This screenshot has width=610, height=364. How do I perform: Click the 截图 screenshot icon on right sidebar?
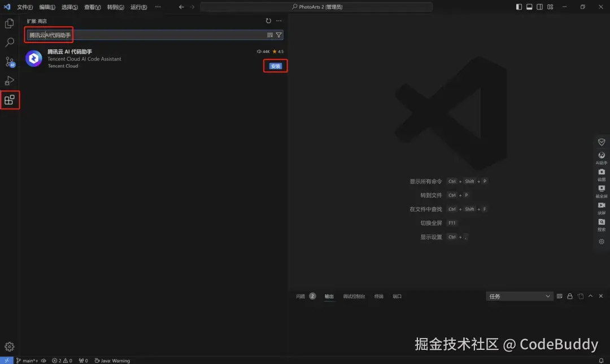pyautogui.click(x=601, y=172)
